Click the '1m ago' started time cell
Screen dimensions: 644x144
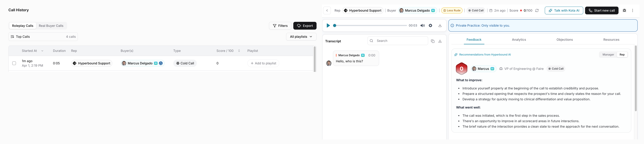[27, 61]
